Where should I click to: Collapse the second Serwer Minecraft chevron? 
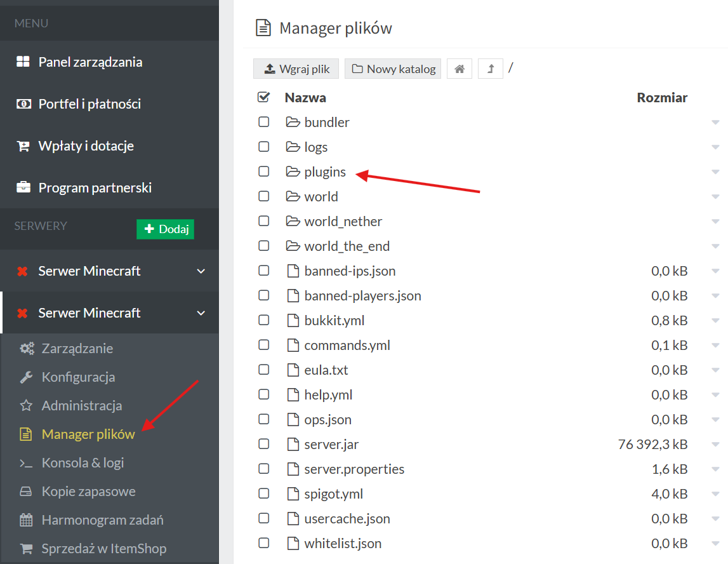tap(201, 313)
